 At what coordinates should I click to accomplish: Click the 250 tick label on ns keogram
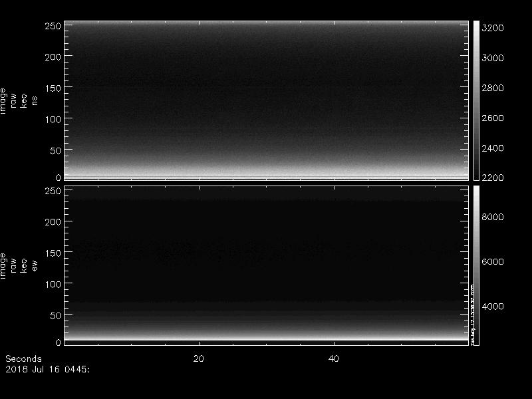53,26
